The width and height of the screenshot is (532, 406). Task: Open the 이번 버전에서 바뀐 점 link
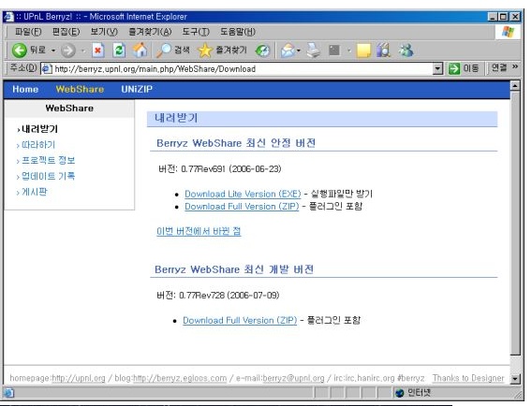point(199,231)
